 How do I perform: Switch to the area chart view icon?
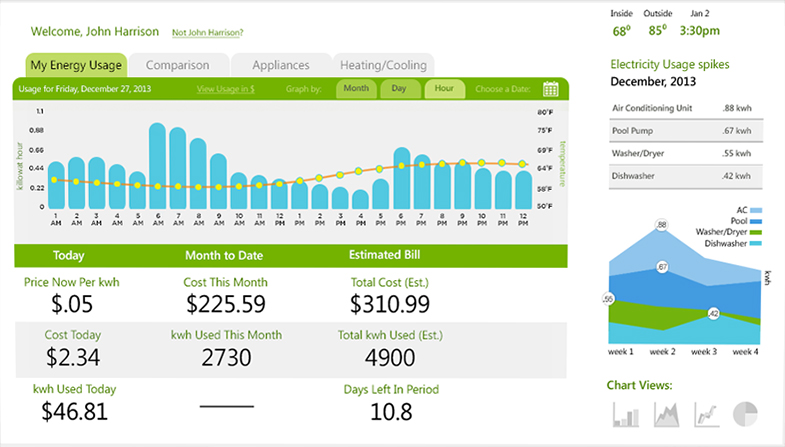coord(666,414)
